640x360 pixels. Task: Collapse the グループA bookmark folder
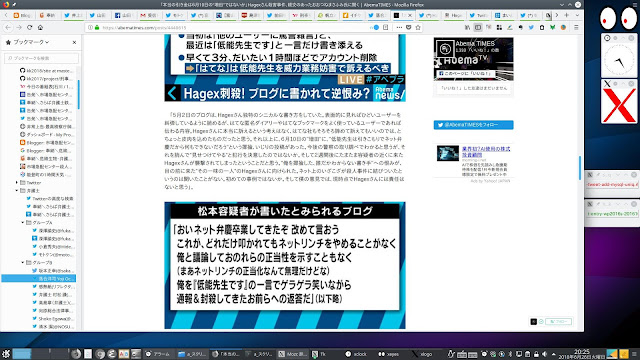coord(22,222)
